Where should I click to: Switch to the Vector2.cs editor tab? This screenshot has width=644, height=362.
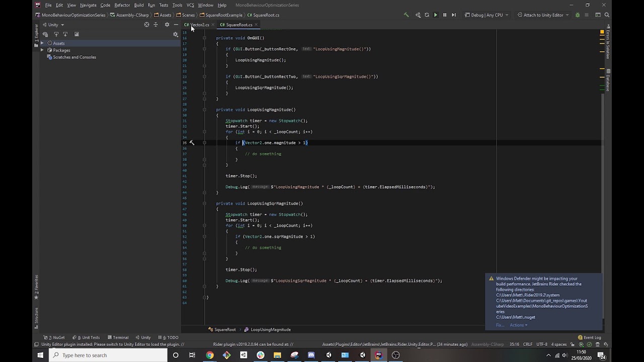coord(197,25)
